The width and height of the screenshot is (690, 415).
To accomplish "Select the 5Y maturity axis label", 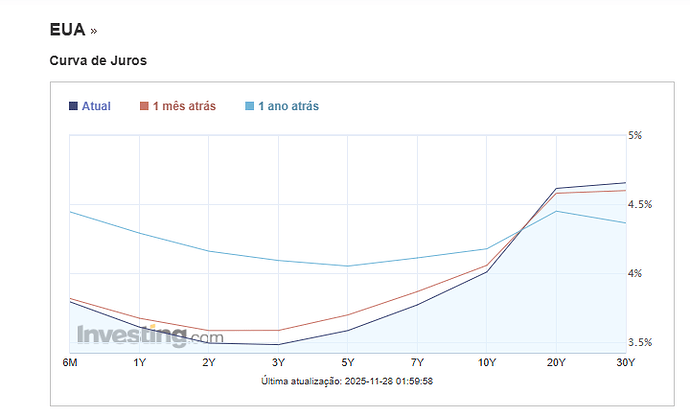I will pos(347,363).
